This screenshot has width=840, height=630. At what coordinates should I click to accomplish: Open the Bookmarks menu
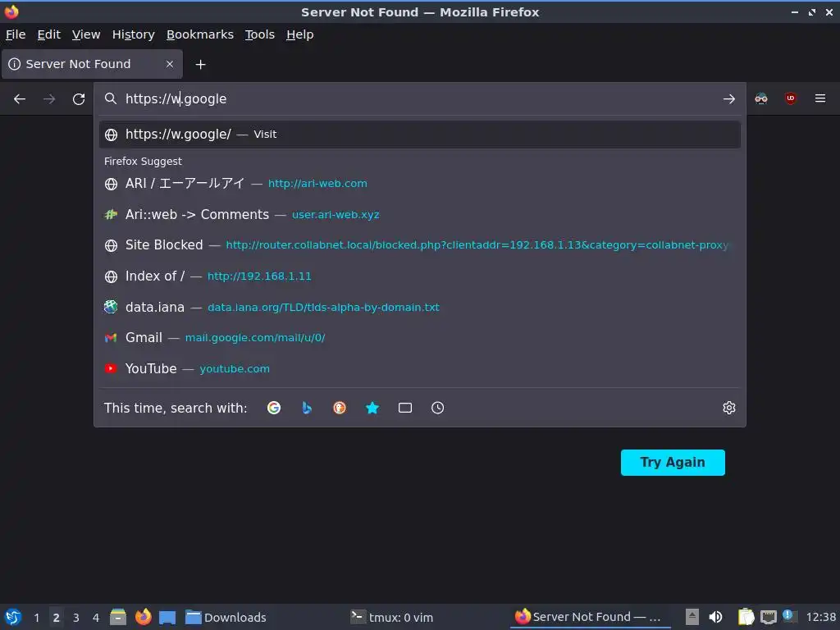click(x=200, y=34)
